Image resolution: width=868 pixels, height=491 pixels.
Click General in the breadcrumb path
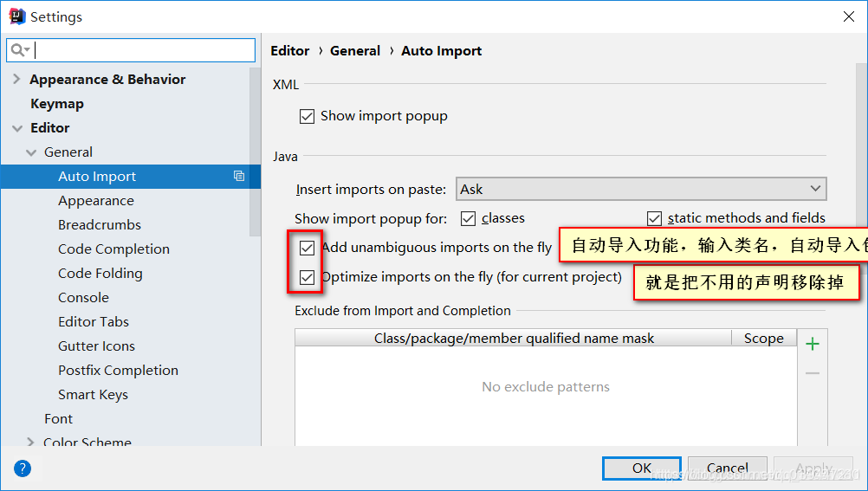pos(355,51)
